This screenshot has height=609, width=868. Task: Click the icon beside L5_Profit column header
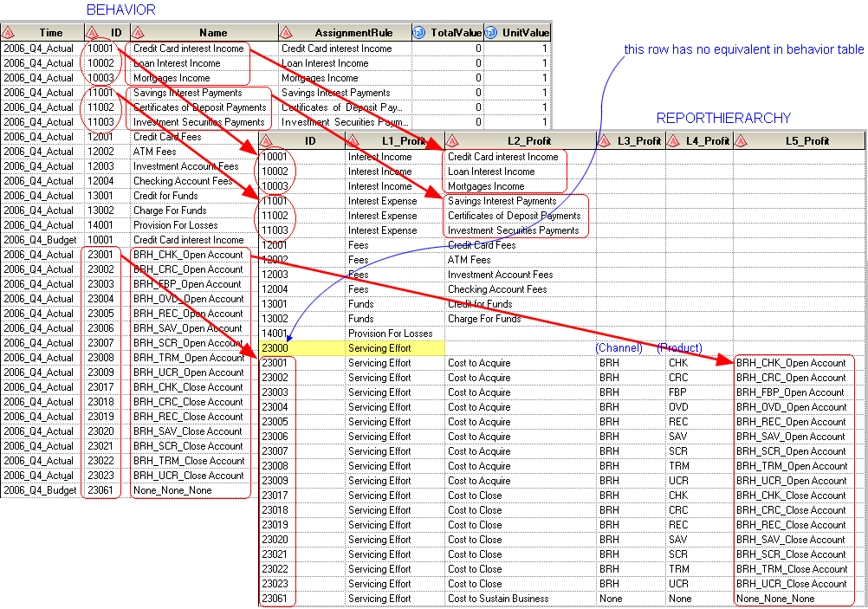pos(742,140)
